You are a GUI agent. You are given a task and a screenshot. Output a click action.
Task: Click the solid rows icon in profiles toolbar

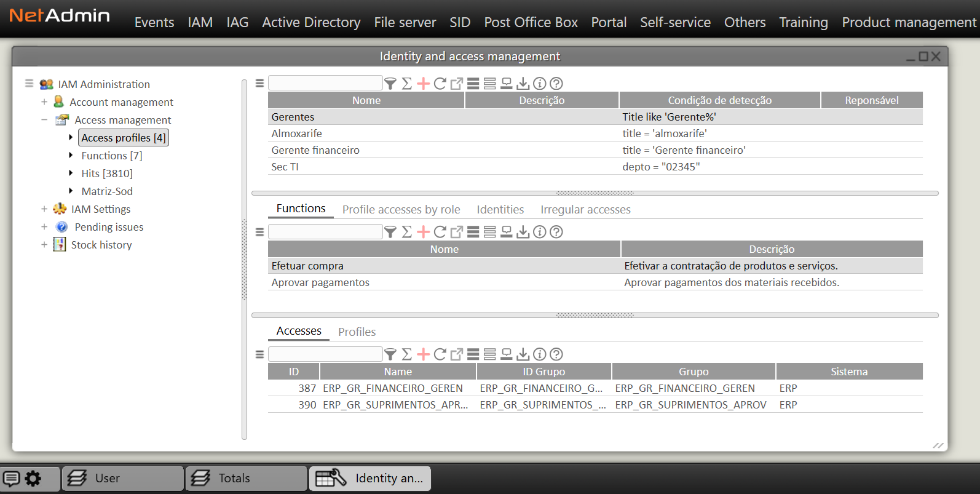(x=473, y=83)
